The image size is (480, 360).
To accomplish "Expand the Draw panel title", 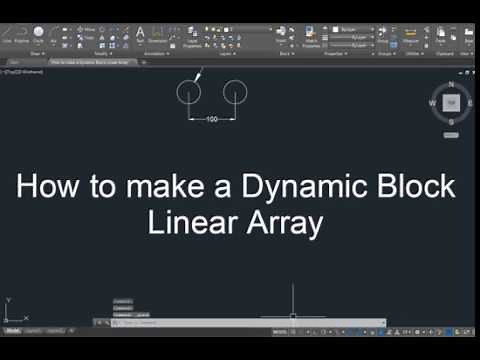I will pos(37,53).
